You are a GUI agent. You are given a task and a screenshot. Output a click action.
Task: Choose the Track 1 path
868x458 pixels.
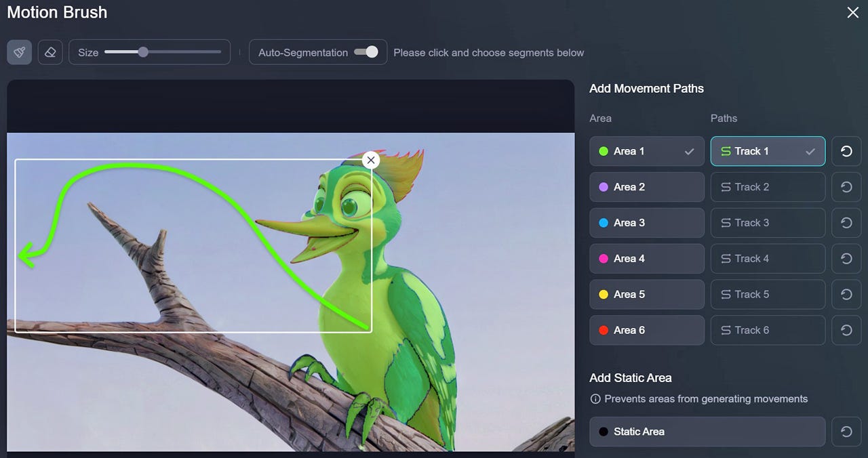click(768, 151)
